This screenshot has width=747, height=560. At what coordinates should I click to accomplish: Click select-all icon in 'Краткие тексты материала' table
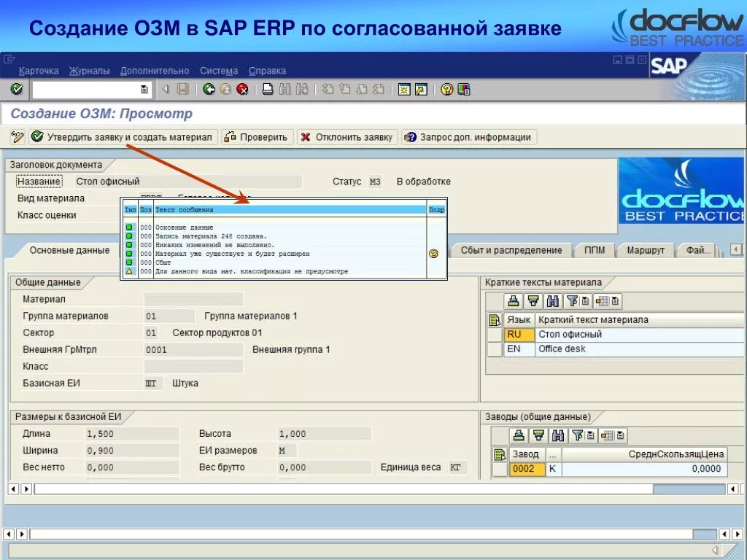click(x=495, y=320)
